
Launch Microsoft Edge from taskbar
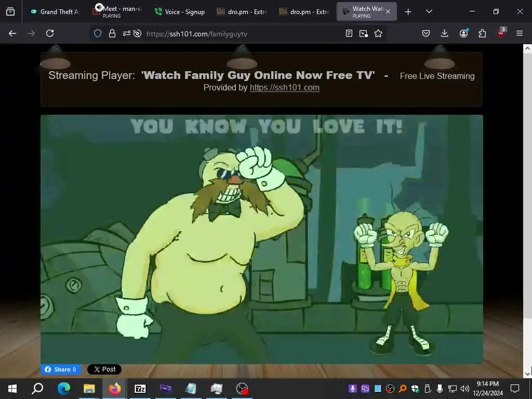(x=63, y=389)
